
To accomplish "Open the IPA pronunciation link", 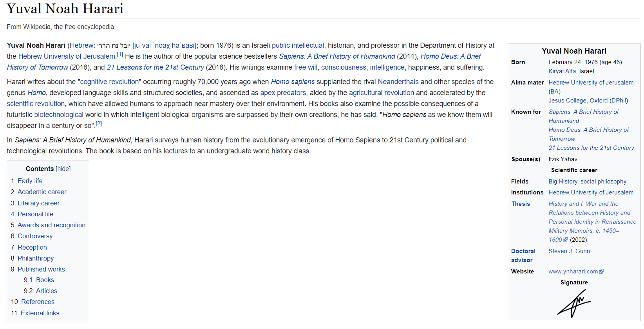I will [x=164, y=45].
